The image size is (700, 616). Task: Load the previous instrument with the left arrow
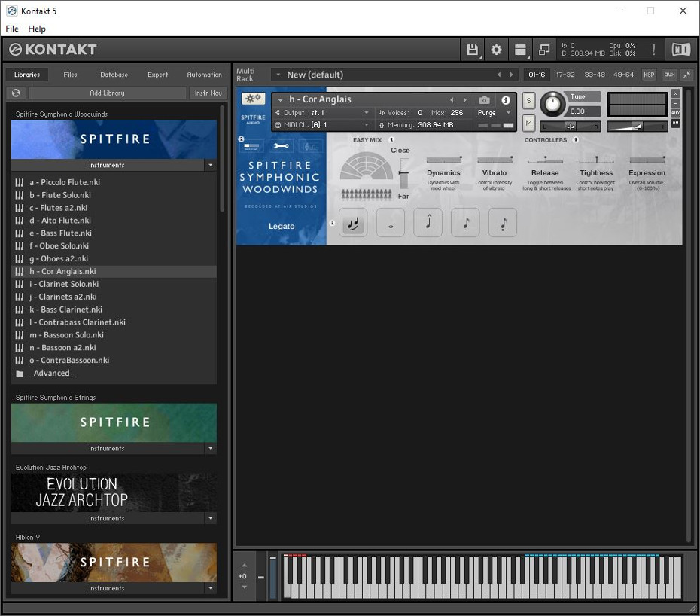pos(452,100)
